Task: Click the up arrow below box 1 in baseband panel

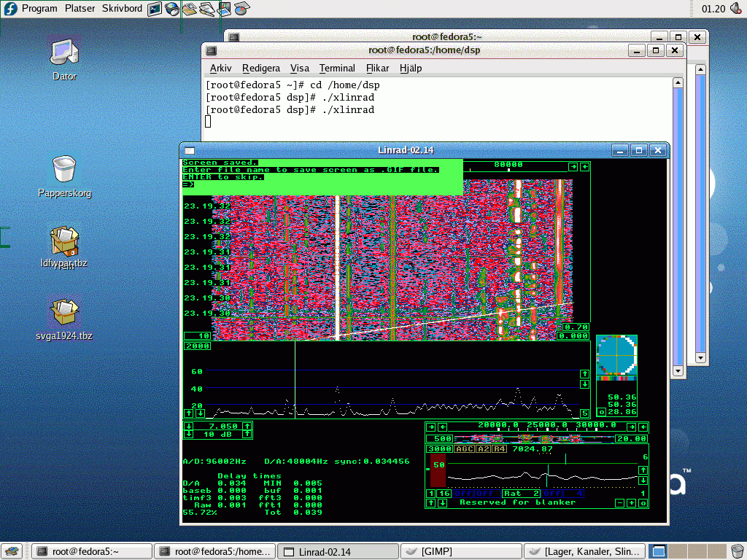Action: tap(430, 503)
